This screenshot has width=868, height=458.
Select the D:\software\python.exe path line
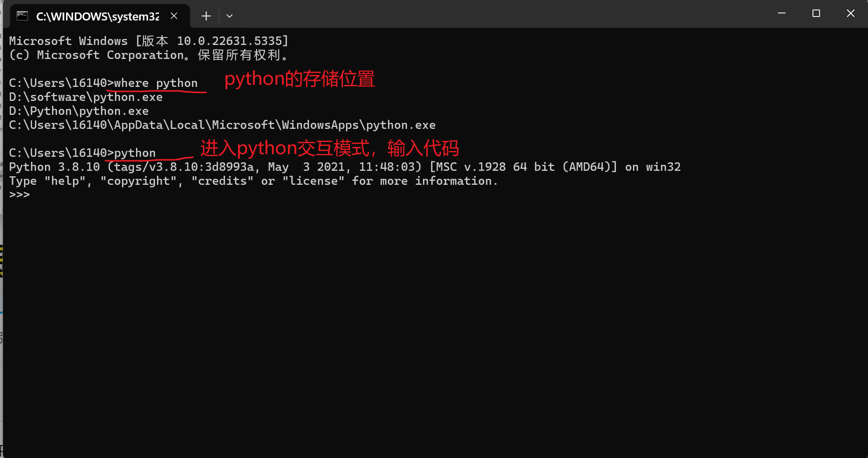(85, 97)
